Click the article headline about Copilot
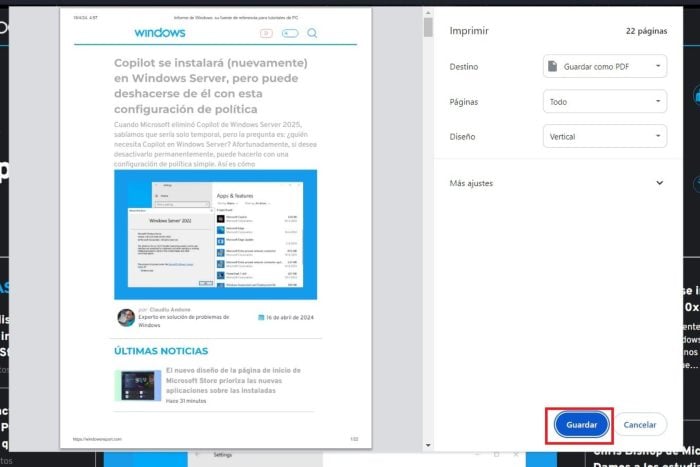The height and width of the screenshot is (467, 700). [x=211, y=86]
